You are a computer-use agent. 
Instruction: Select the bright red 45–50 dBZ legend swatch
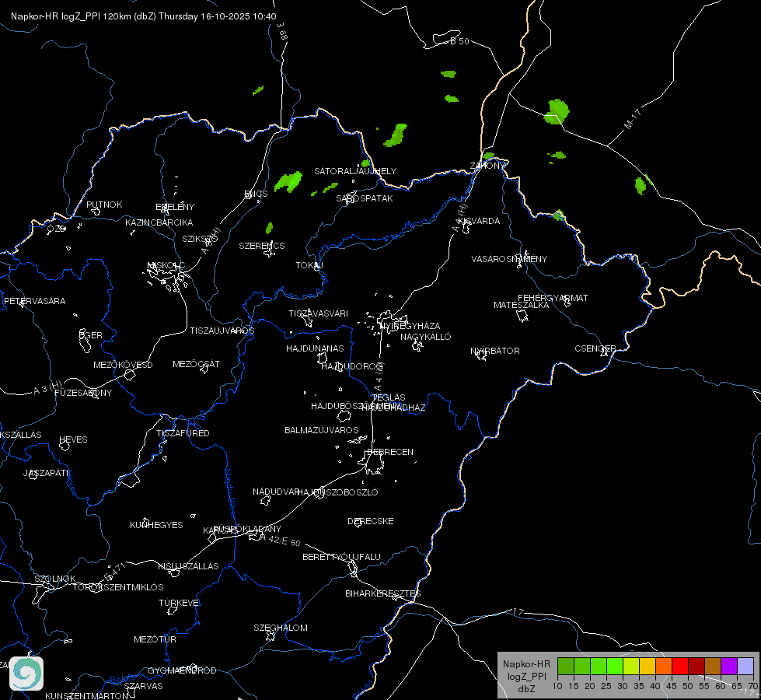(x=680, y=666)
